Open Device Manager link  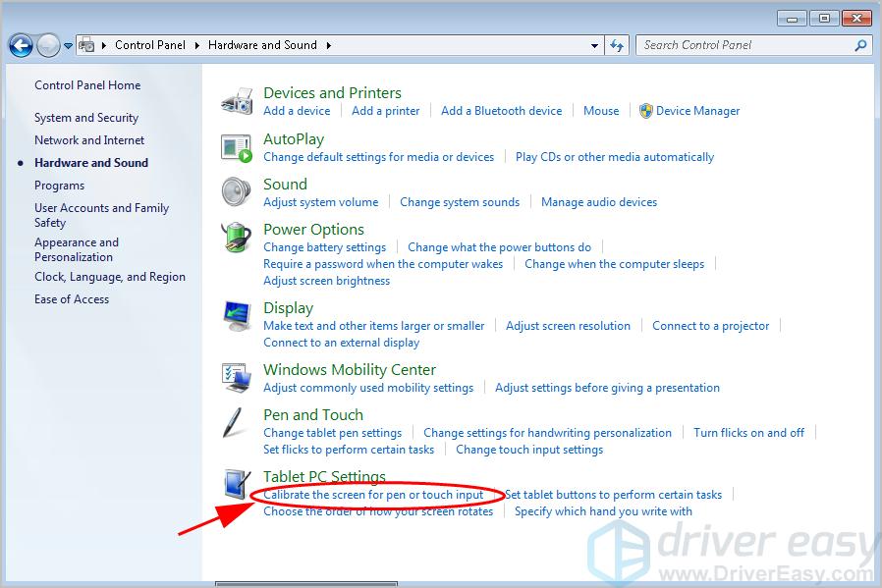click(x=697, y=111)
